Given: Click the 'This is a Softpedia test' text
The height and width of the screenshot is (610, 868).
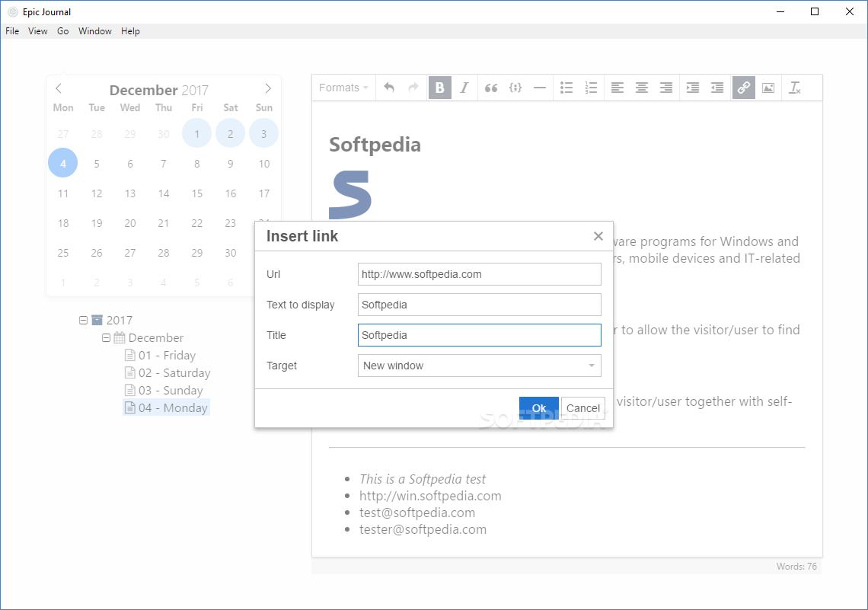Looking at the screenshot, I should tap(423, 479).
